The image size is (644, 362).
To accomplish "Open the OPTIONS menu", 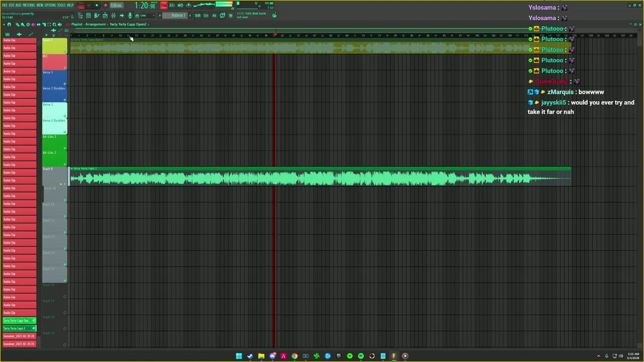I will 50,5.
